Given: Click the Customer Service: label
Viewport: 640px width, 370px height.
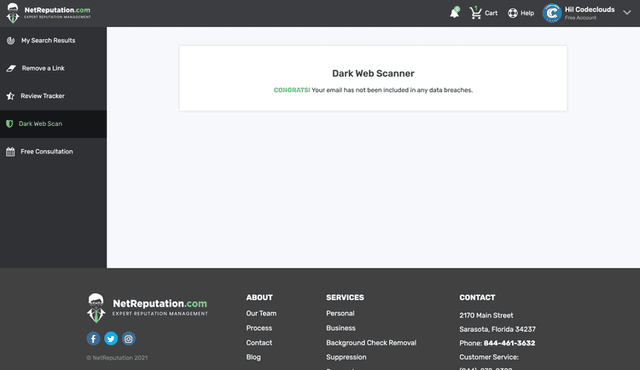Looking at the screenshot, I should 489,357.
